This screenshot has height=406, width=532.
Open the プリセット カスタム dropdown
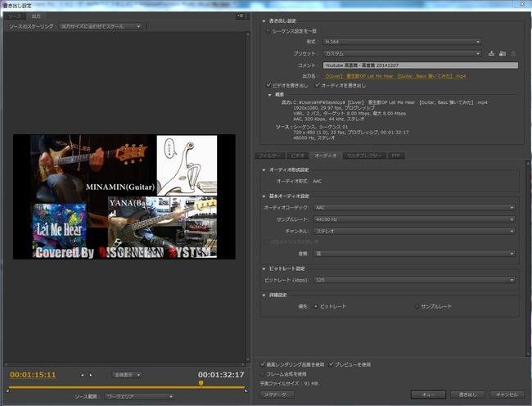coord(402,53)
